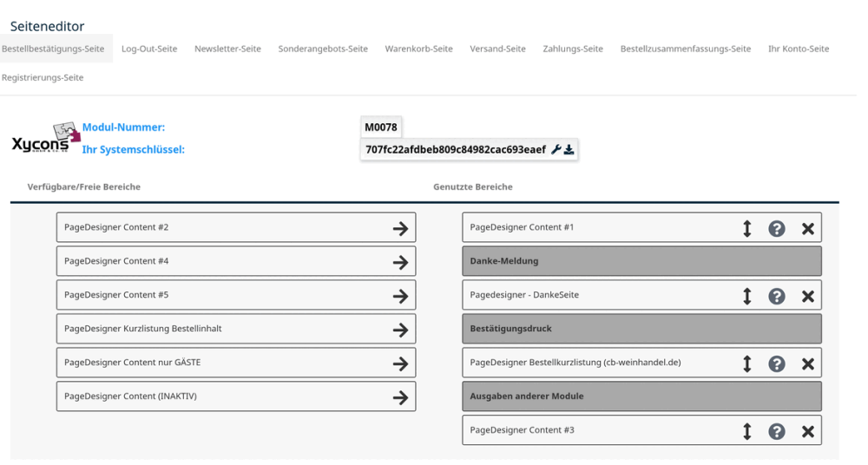
Task: Add Kurzlistung Bestellinhalt using arrow icon
Action: pos(400,330)
